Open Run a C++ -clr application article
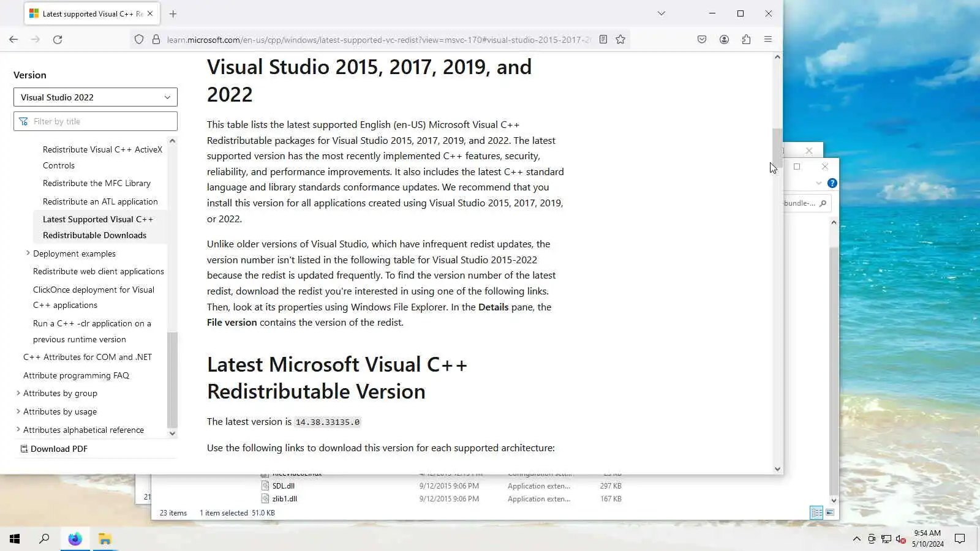The height and width of the screenshot is (551, 980). (92, 331)
